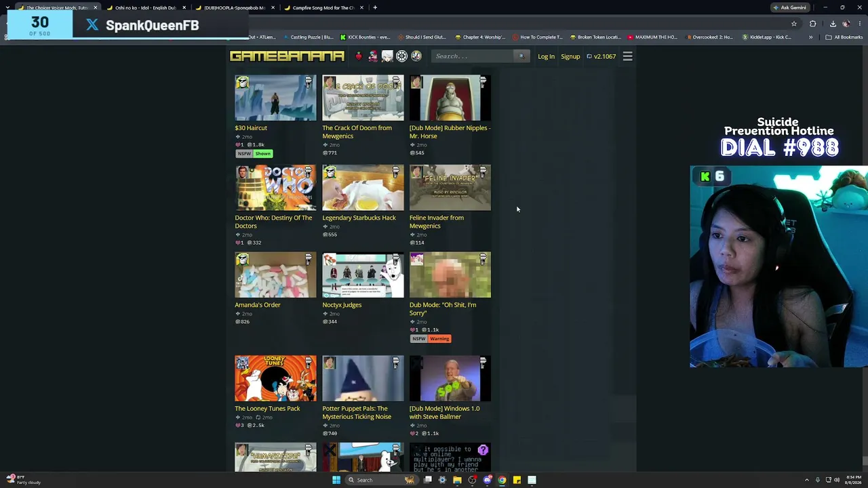Click the submitter avatar on Looney Tunes Pack thumbnail
868x488 pixels.
pyautogui.click(x=242, y=363)
